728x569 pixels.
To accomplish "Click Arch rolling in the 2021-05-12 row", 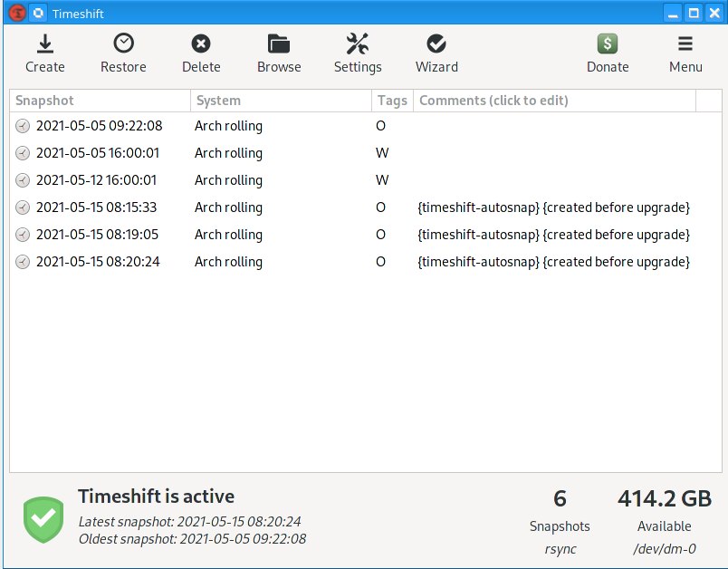I will coord(228,180).
